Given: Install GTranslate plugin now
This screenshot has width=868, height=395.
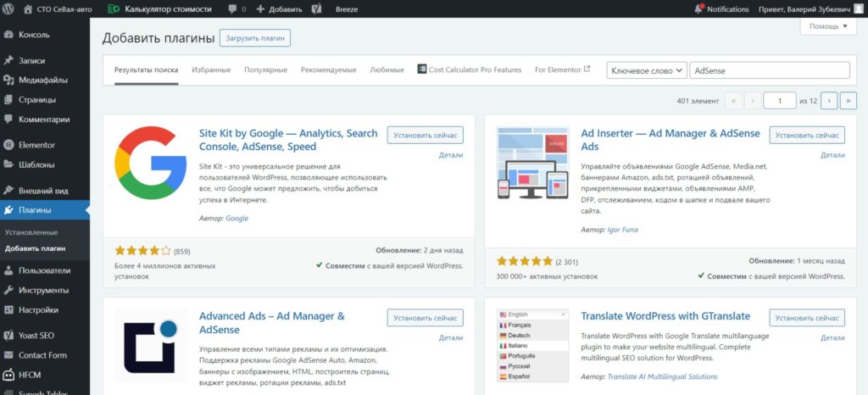Looking at the screenshot, I should pos(807,318).
